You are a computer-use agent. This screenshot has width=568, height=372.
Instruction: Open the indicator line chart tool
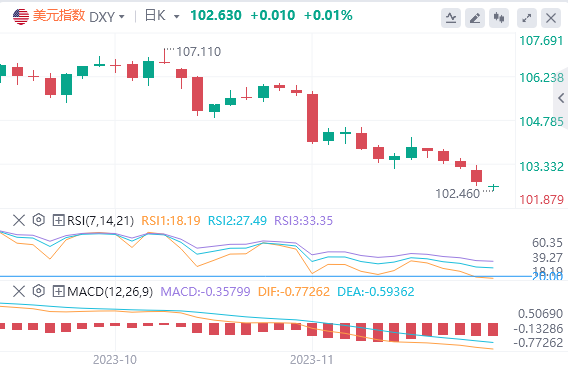coord(451,18)
